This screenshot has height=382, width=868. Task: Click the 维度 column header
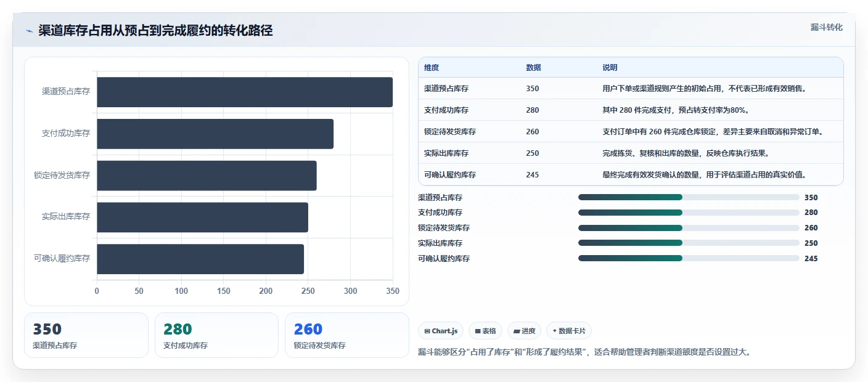(432, 68)
